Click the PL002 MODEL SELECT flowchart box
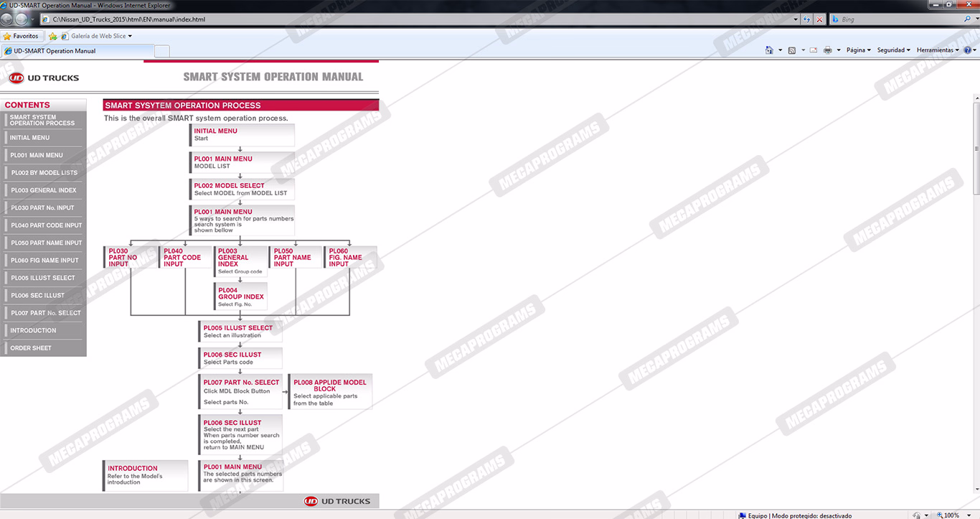 tap(242, 189)
